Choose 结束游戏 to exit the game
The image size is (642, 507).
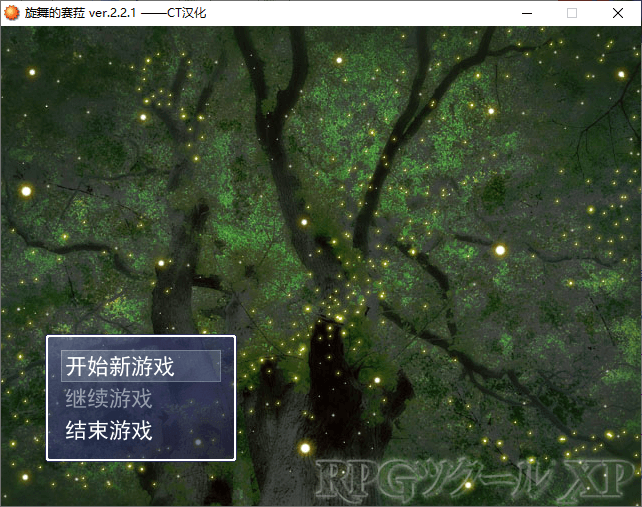108,431
